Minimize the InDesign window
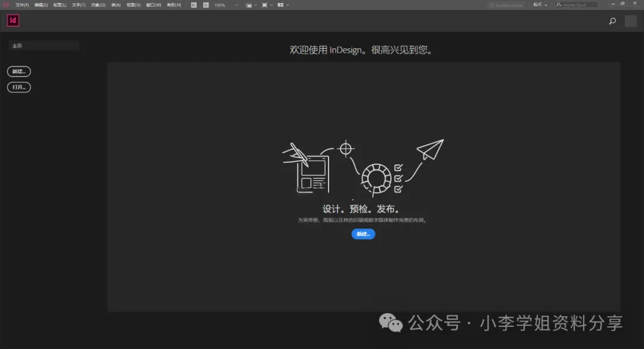The height and width of the screenshot is (349, 644). [x=613, y=4]
